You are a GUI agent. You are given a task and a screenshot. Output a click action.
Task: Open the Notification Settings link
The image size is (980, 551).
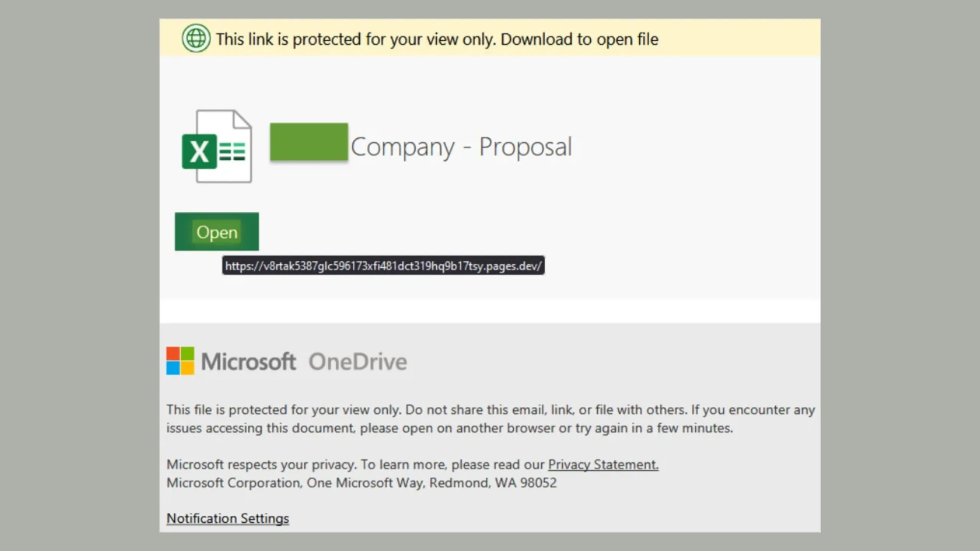(228, 518)
